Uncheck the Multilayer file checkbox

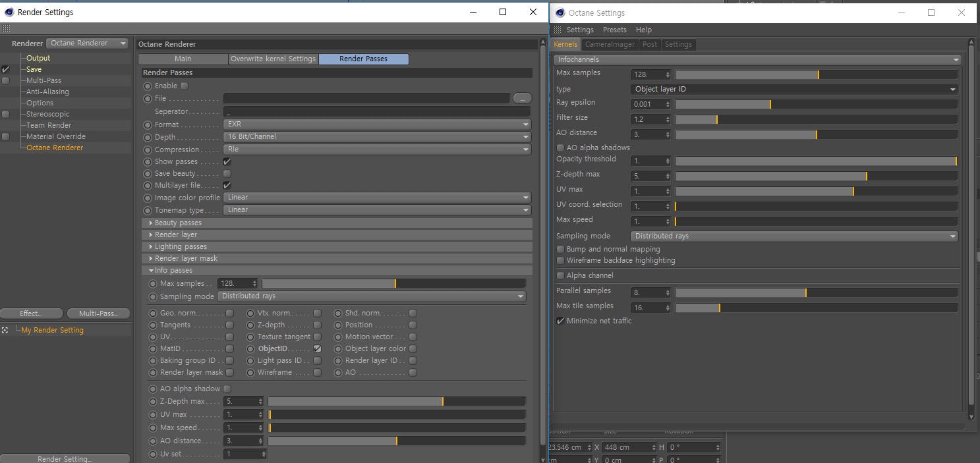coord(227,185)
